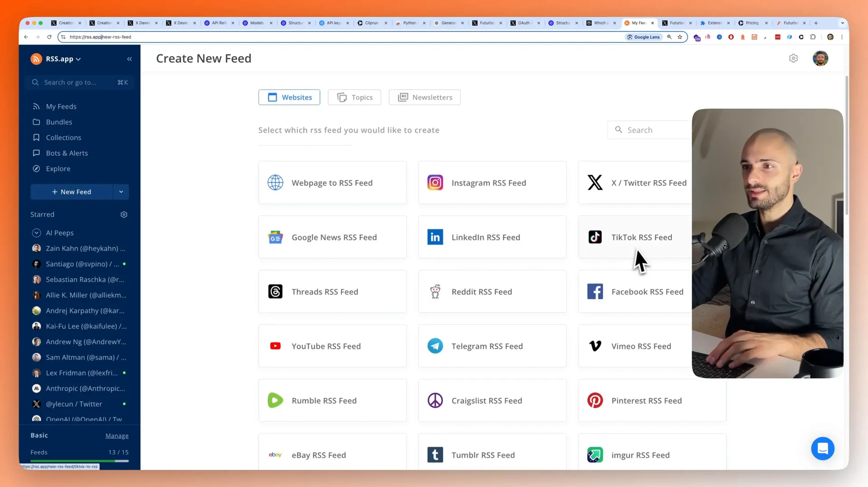Open eBay RSS Feed
The width and height of the screenshot is (868, 487).
click(x=332, y=452)
